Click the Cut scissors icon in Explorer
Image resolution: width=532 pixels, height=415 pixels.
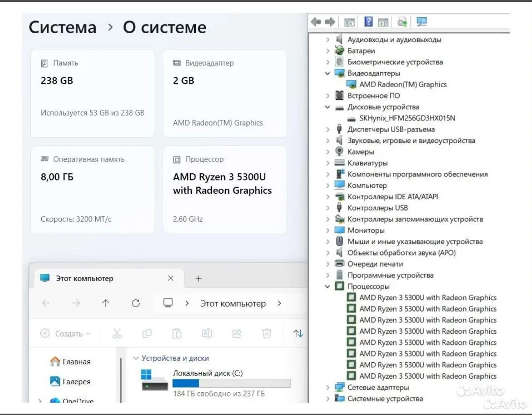pos(117,333)
